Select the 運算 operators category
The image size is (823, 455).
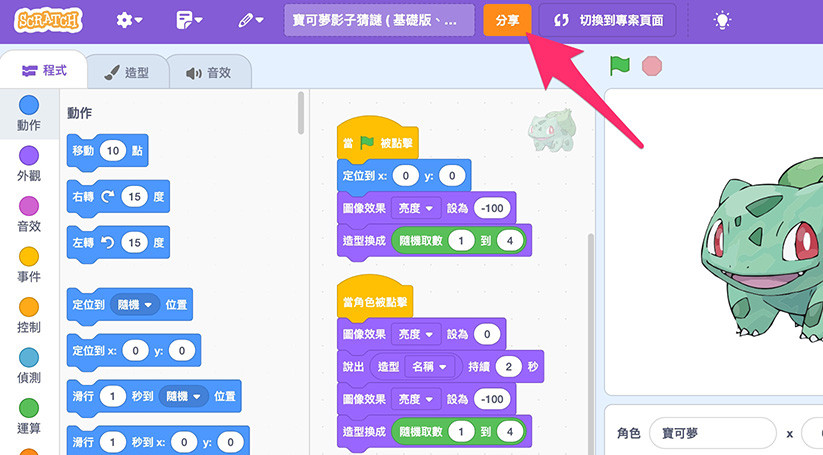(x=29, y=416)
